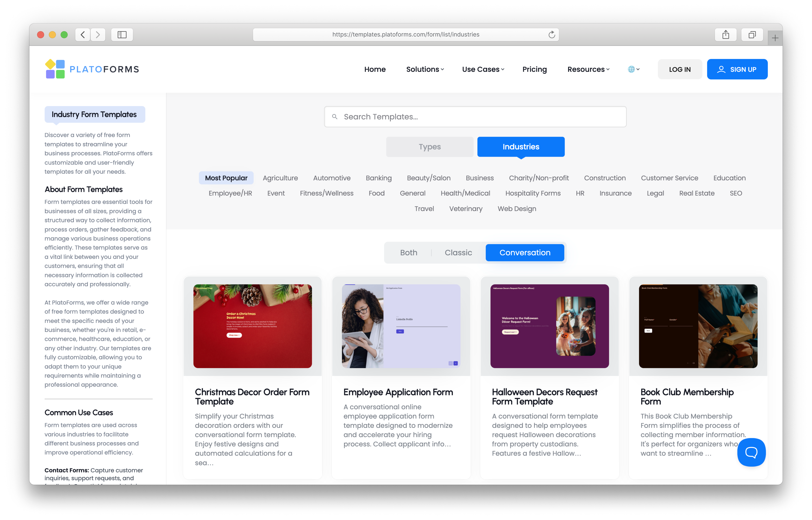Toggle the browser sidebar panel icon
Viewport: 812px width, 520px height.
click(x=122, y=35)
